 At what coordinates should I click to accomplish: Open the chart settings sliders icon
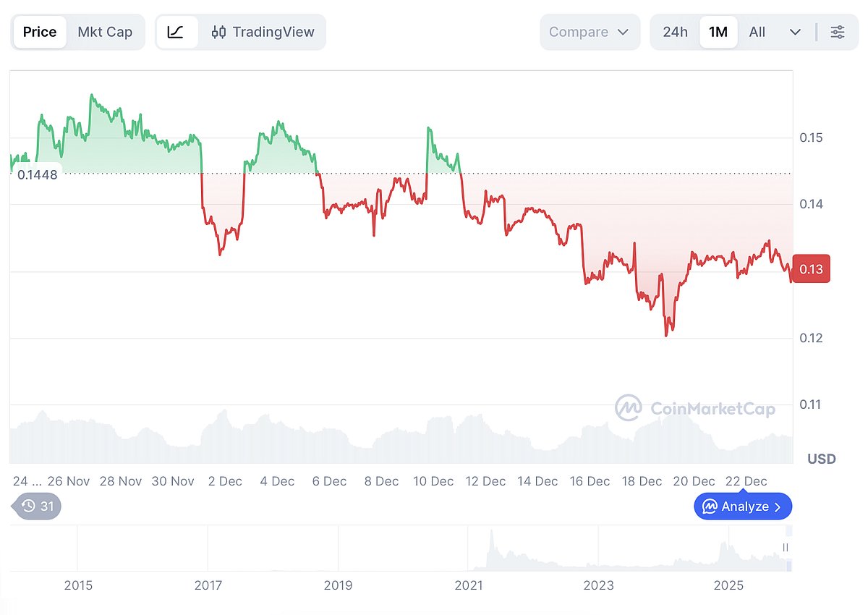(x=837, y=32)
